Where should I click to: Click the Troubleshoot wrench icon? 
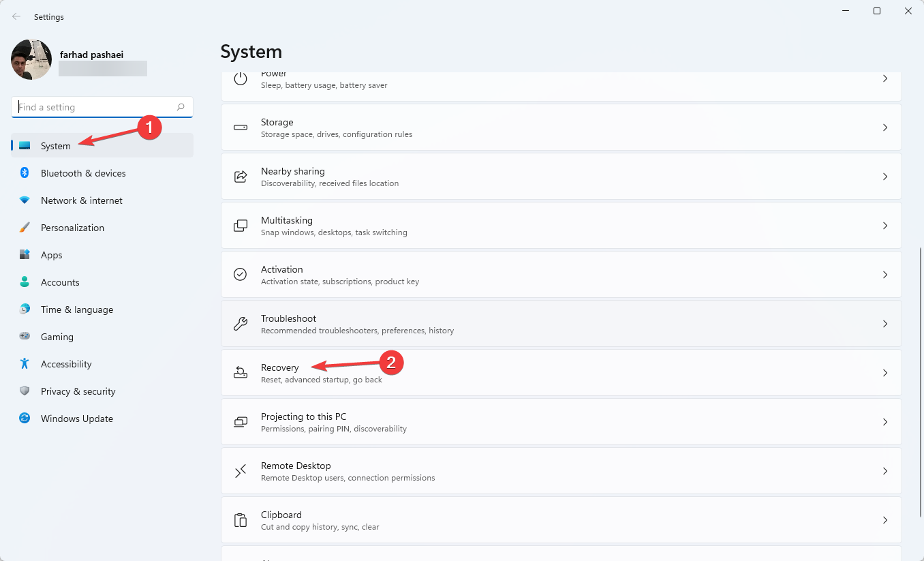coord(241,324)
